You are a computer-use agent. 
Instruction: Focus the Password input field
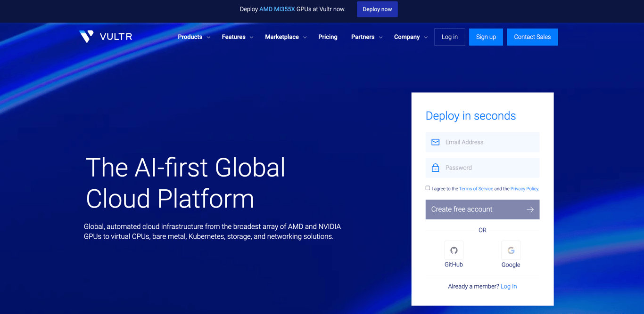click(x=482, y=168)
